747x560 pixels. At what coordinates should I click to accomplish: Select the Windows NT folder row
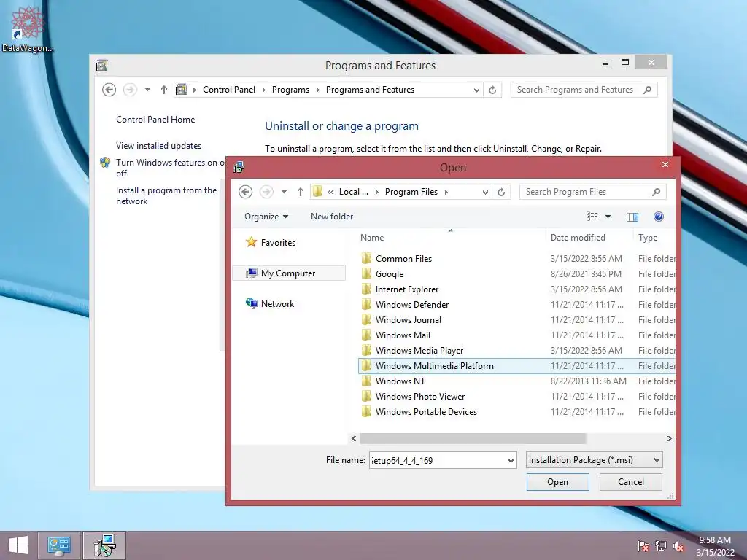(516, 381)
